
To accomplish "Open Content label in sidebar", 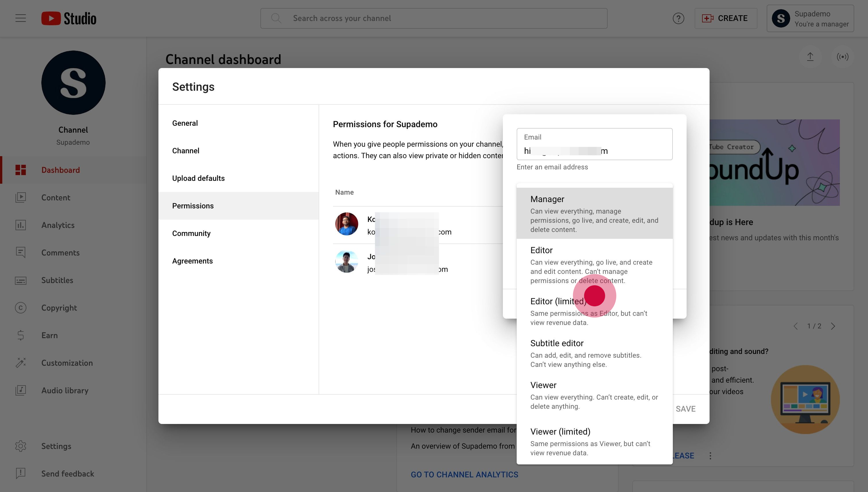I will point(56,198).
